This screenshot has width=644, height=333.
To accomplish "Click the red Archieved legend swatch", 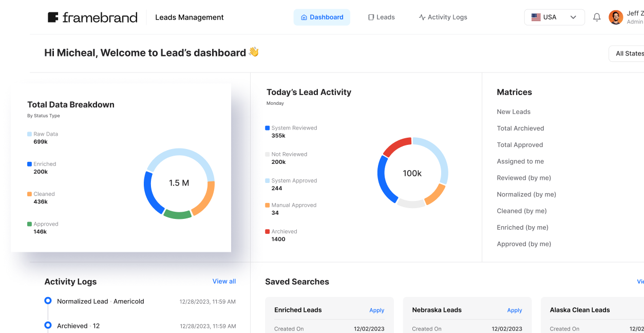I will (267, 232).
